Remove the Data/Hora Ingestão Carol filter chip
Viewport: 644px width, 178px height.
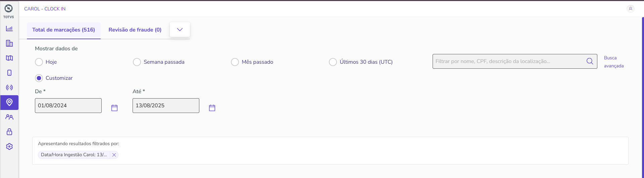tap(114, 155)
